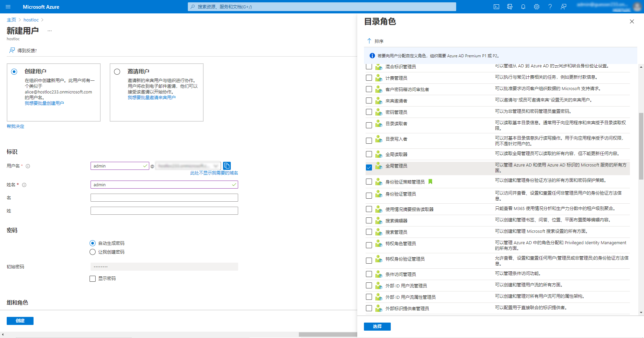The image size is (644, 338).
Task: Open portal settings gear
Action: click(537, 7)
